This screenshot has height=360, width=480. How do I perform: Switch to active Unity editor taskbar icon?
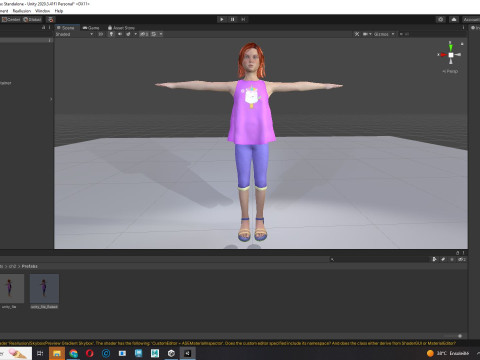[x=188, y=353]
